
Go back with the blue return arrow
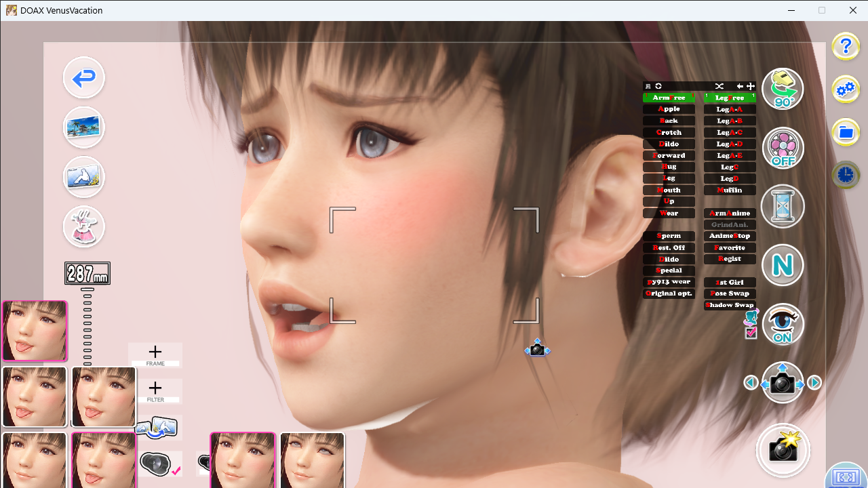84,77
